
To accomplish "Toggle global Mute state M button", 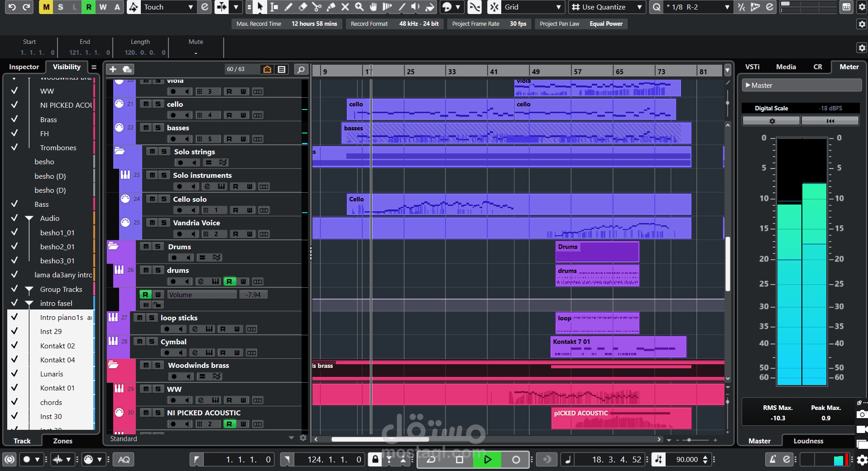I will pos(46,7).
